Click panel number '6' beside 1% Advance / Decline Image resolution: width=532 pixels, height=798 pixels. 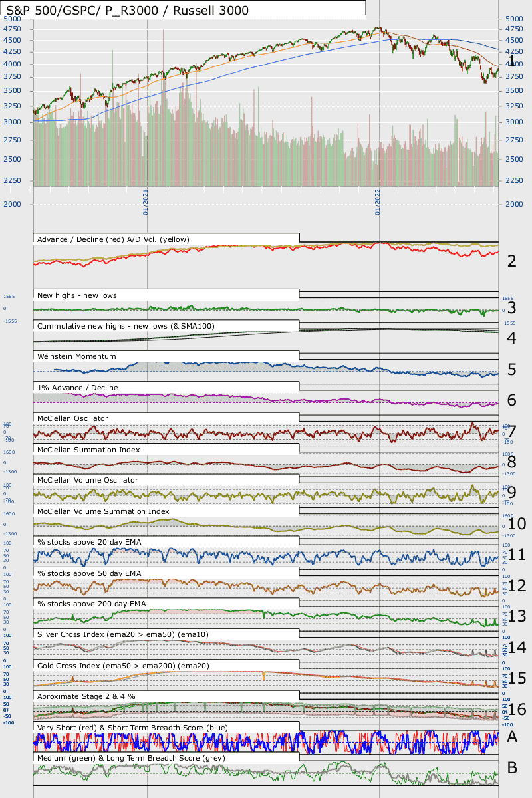tap(511, 400)
